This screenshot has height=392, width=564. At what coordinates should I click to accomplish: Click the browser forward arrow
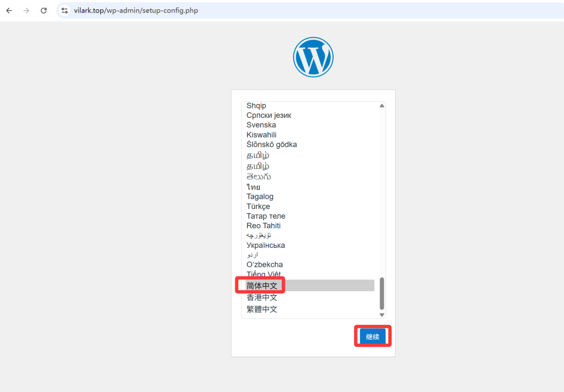pos(26,10)
